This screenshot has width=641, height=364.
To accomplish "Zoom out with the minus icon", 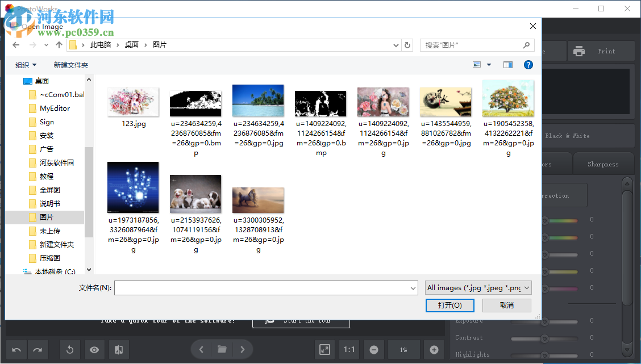I will click(374, 349).
